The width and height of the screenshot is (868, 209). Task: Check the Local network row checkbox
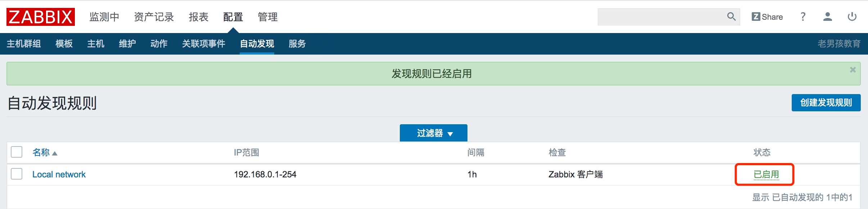coord(17,174)
